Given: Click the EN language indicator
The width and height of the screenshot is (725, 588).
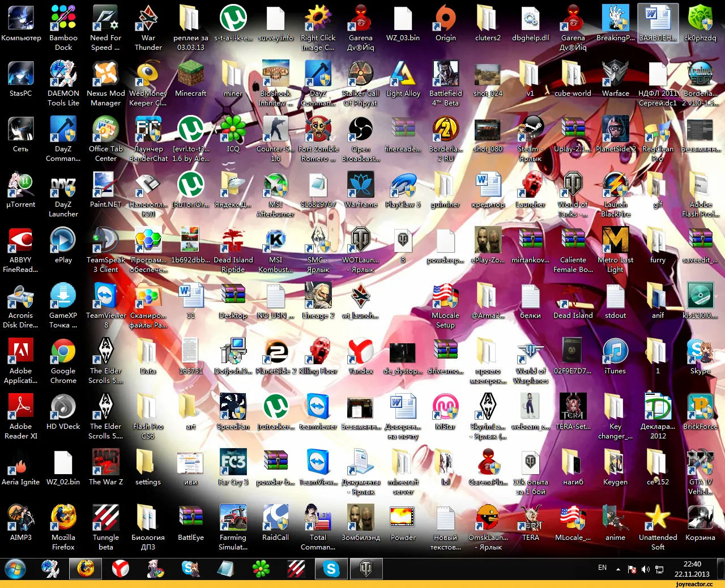Looking at the screenshot, I should click(x=602, y=568).
